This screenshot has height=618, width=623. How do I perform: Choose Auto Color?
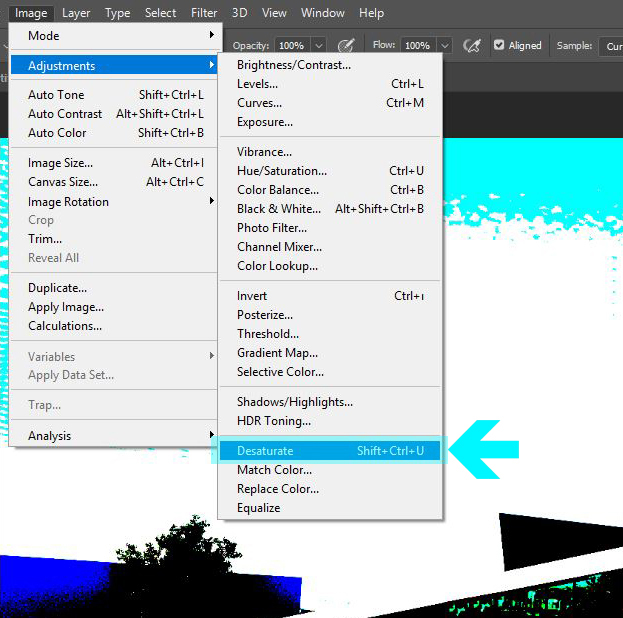click(114, 133)
